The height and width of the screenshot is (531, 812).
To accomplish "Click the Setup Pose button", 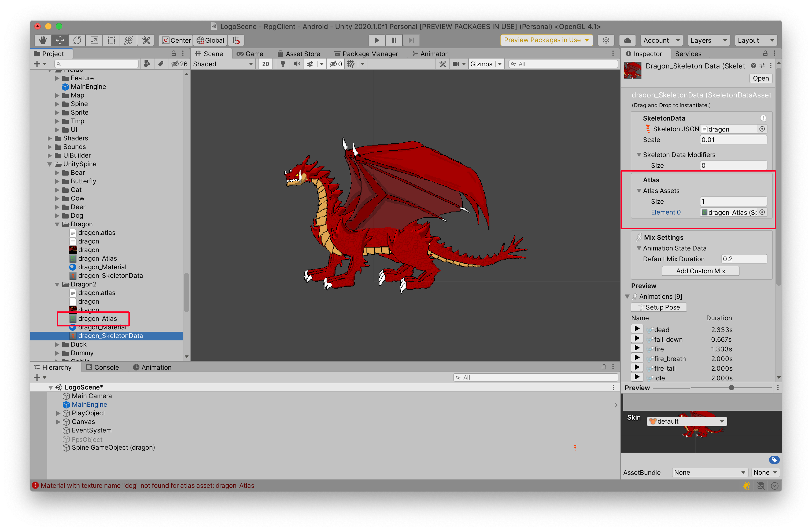I will [x=658, y=307].
